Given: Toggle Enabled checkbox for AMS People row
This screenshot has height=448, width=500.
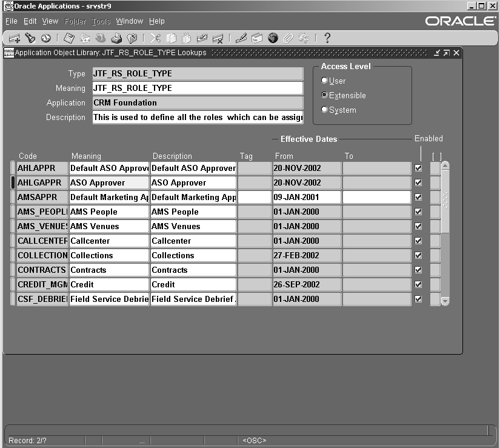Looking at the screenshot, I should 418,212.
